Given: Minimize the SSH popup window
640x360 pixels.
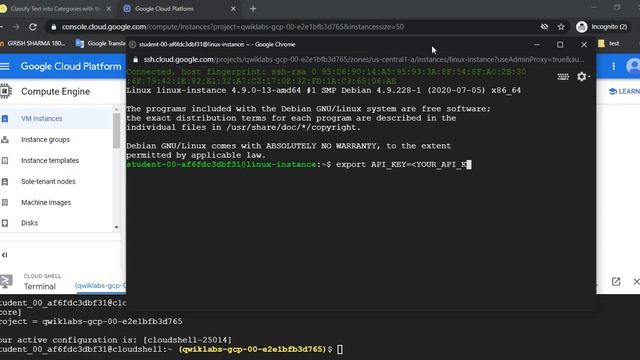Looking at the screenshot, I should point(537,44).
